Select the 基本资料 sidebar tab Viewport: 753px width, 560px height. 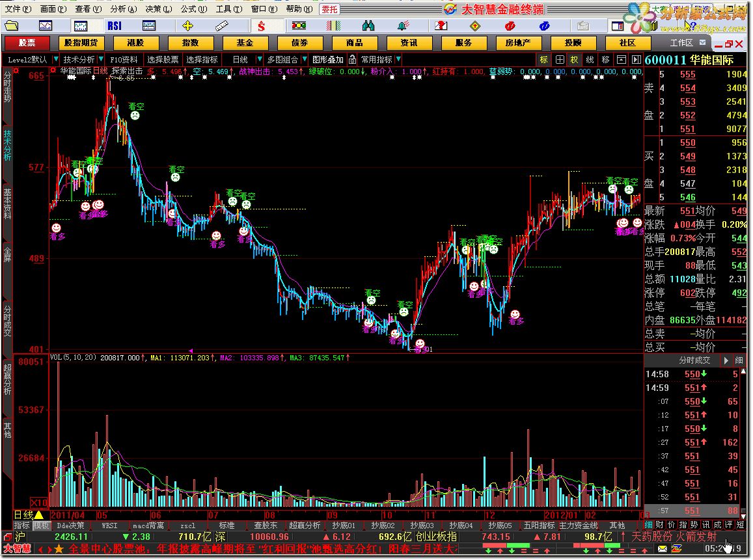(7, 204)
